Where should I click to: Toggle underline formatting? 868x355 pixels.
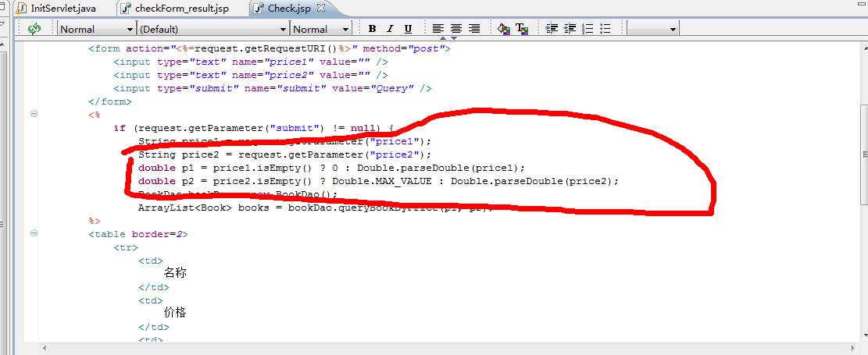(x=408, y=29)
